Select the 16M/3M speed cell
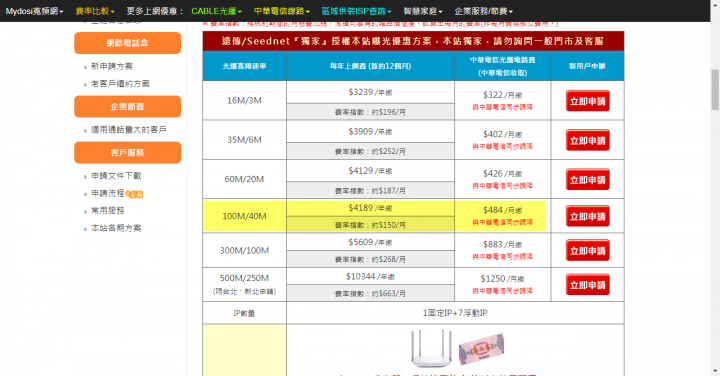The height and width of the screenshot is (376, 720). coord(244,101)
